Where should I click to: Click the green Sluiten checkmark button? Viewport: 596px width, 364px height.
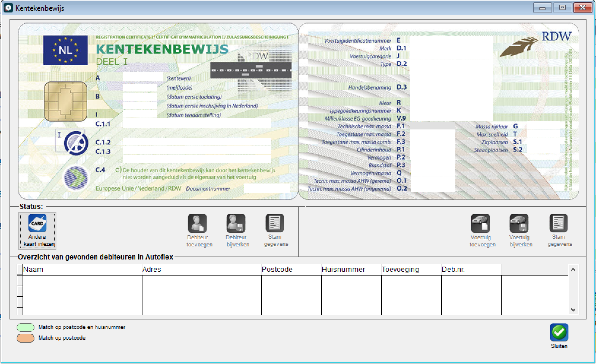click(559, 332)
